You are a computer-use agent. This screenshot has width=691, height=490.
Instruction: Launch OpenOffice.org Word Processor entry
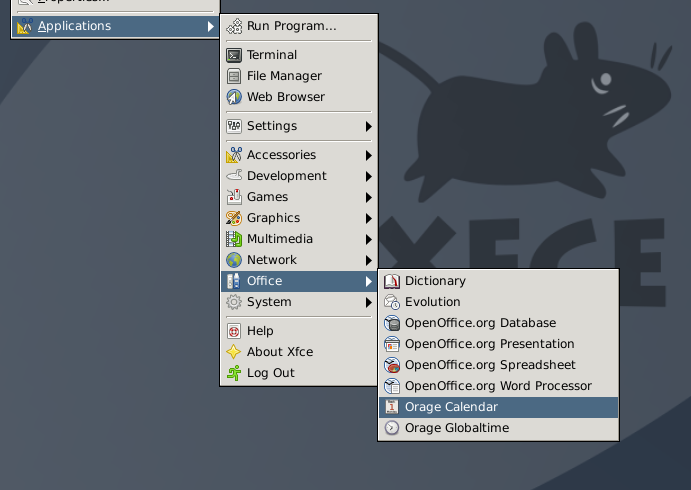498,386
